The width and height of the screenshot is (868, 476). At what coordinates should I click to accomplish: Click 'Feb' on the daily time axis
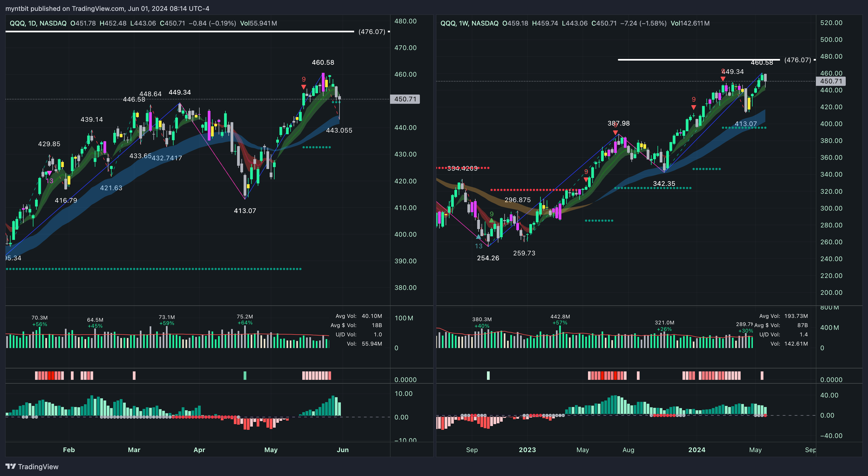coord(69,450)
